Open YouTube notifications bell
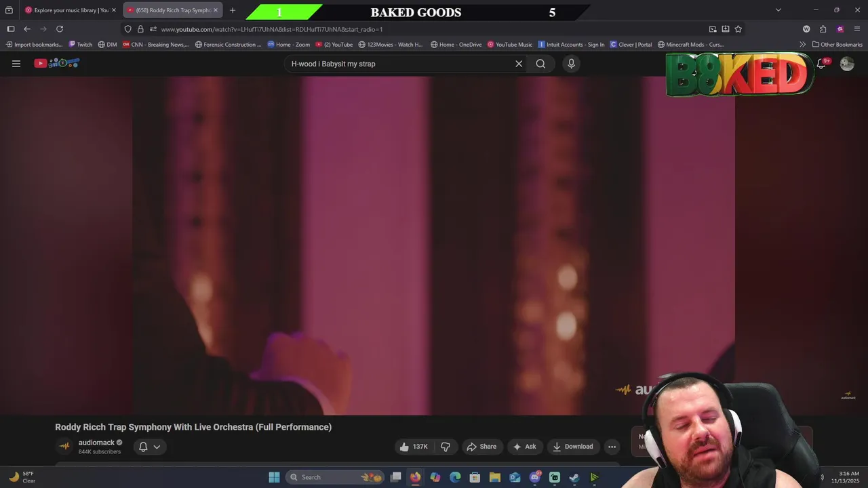Viewport: 868px width, 488px height. pyautogui.click(x=821, y=63)
